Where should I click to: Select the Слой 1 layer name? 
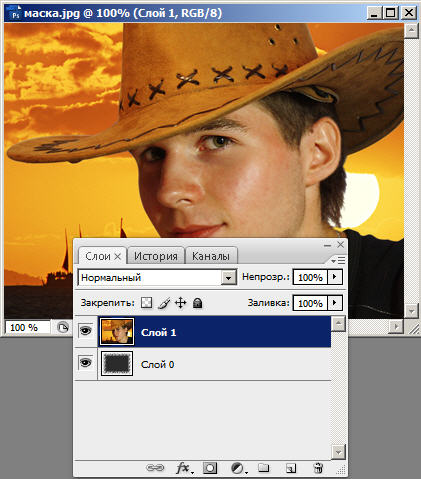[x=159, y=332]
